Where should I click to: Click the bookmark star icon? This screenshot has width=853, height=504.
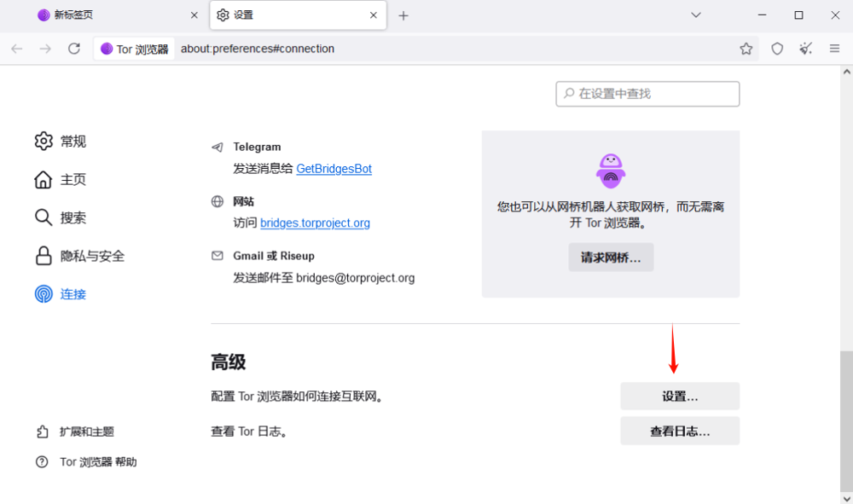click(x=746, y=49)
